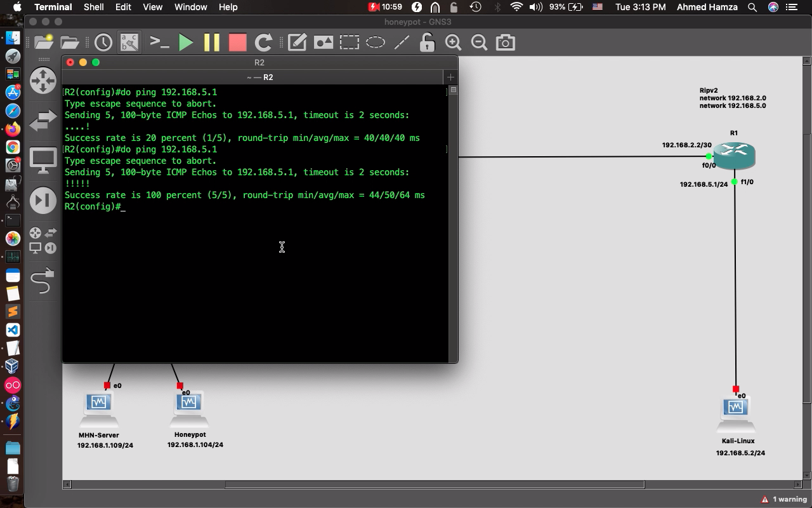Open the snapshot manager clock icon

(x=103, y=43)
